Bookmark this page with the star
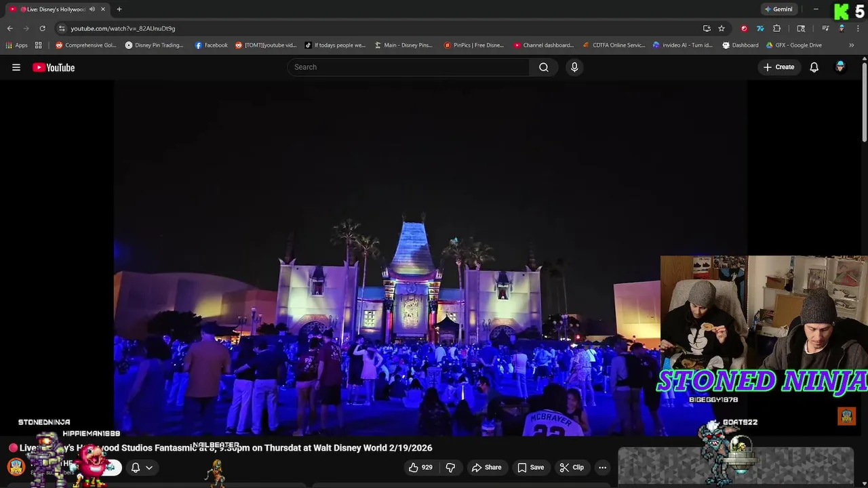 tap(721, 28)
